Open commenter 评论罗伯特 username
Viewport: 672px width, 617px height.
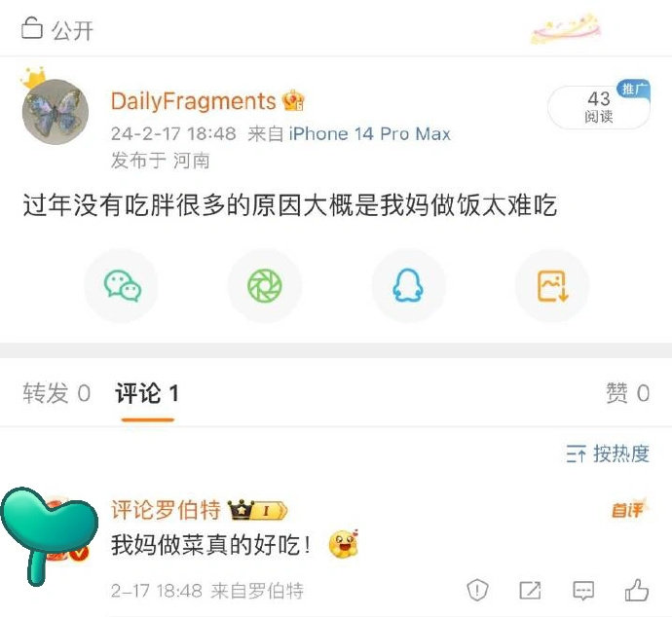point(166,510)
